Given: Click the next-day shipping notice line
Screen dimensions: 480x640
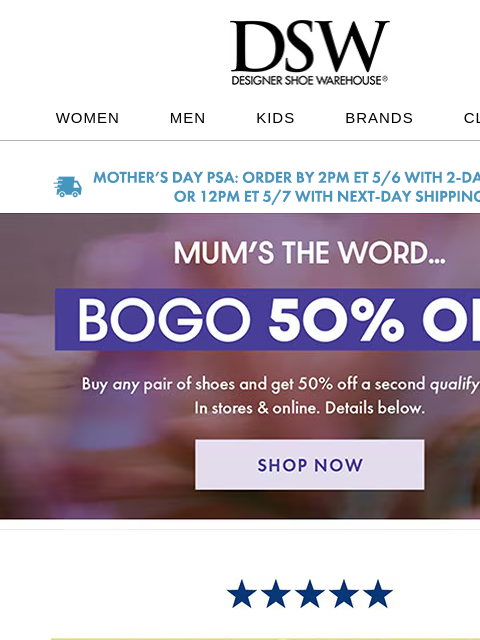Looking at the screenshot, I should click(327, 196).
